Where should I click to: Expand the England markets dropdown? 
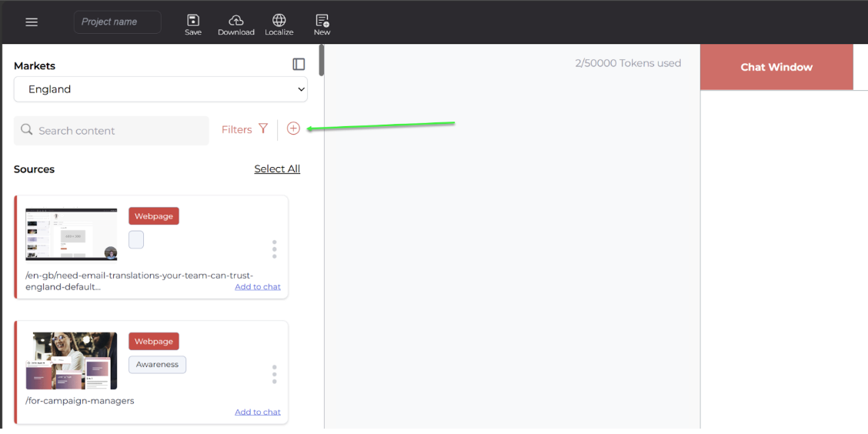point(160,89)
